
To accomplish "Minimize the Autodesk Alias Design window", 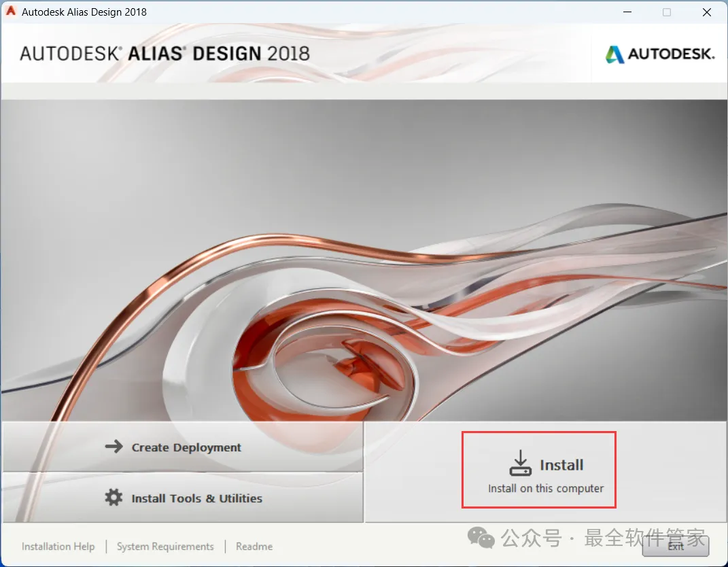I will (x=627, y=12).
